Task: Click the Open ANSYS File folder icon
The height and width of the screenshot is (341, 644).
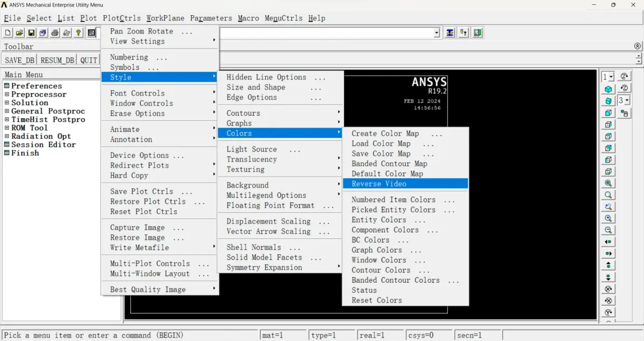Action: [x=19, y=33]
